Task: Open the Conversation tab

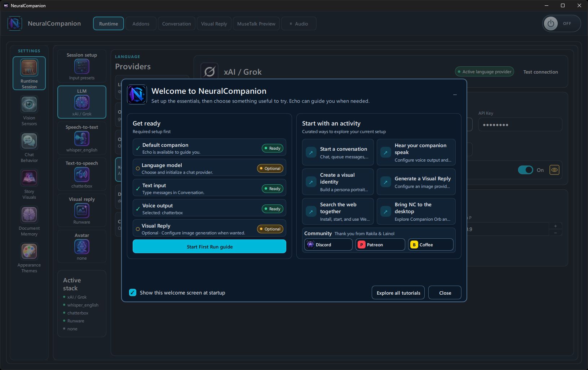Action: coord(177,24)
